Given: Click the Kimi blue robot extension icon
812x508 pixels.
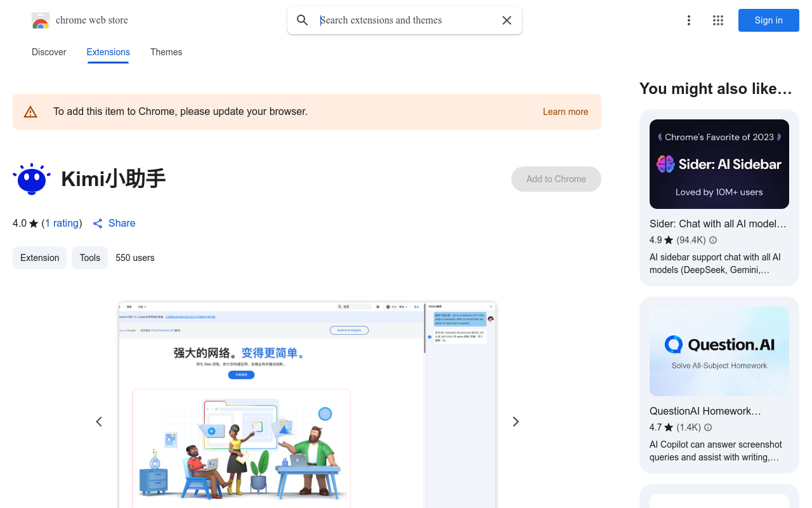Looking at the screenshot, I should (32, 179).
